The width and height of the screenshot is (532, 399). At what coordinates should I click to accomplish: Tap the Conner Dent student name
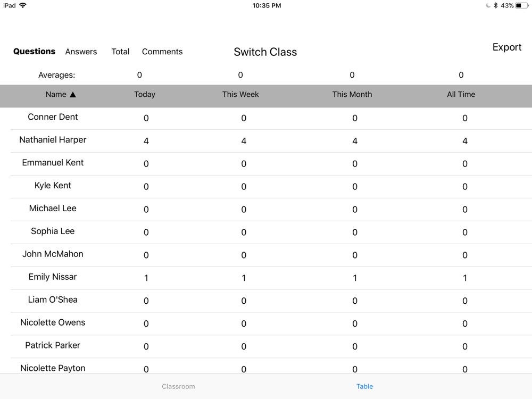click(x=53, y=117)
